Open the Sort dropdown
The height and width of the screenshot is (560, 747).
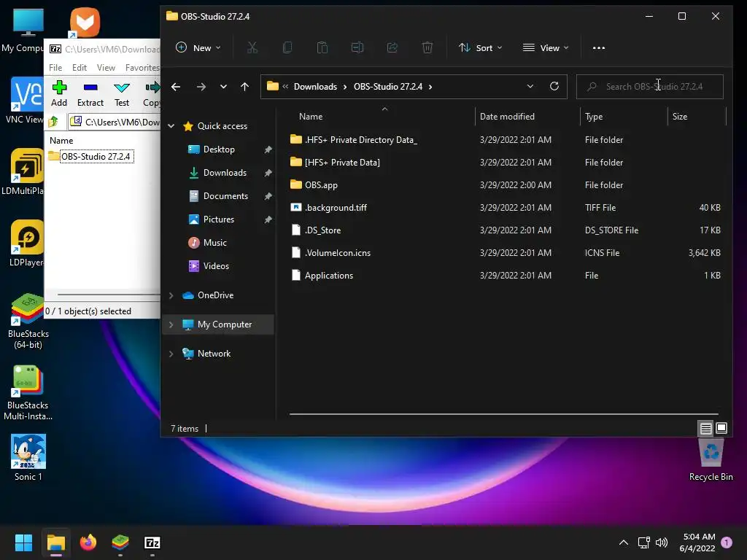481,47
